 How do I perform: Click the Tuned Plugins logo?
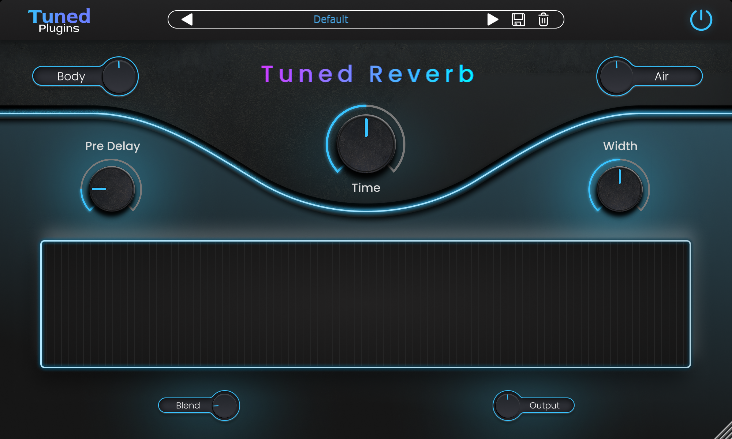[x=59, y=20]
